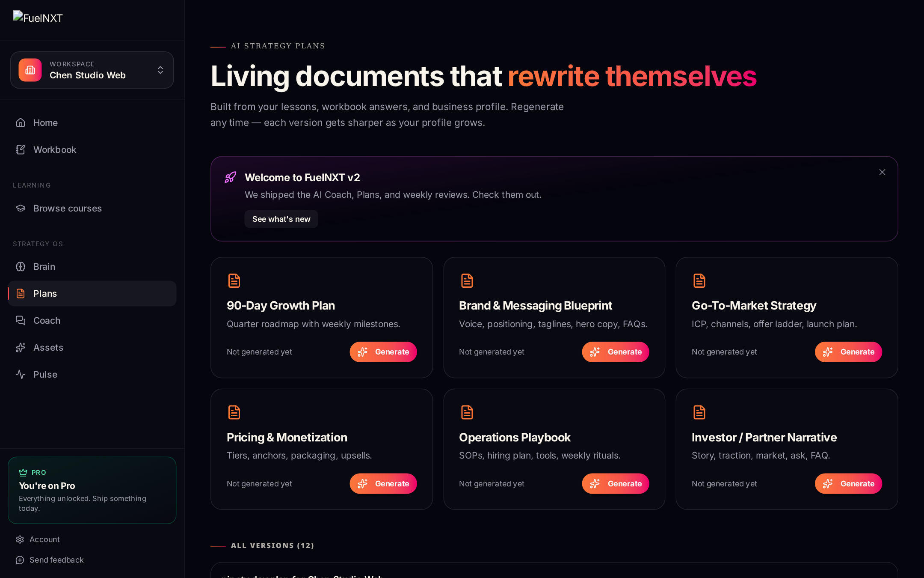Select the Pulse navigation item
The width and height of the screenshot is (924, 578).
click(x=92, y=375)
